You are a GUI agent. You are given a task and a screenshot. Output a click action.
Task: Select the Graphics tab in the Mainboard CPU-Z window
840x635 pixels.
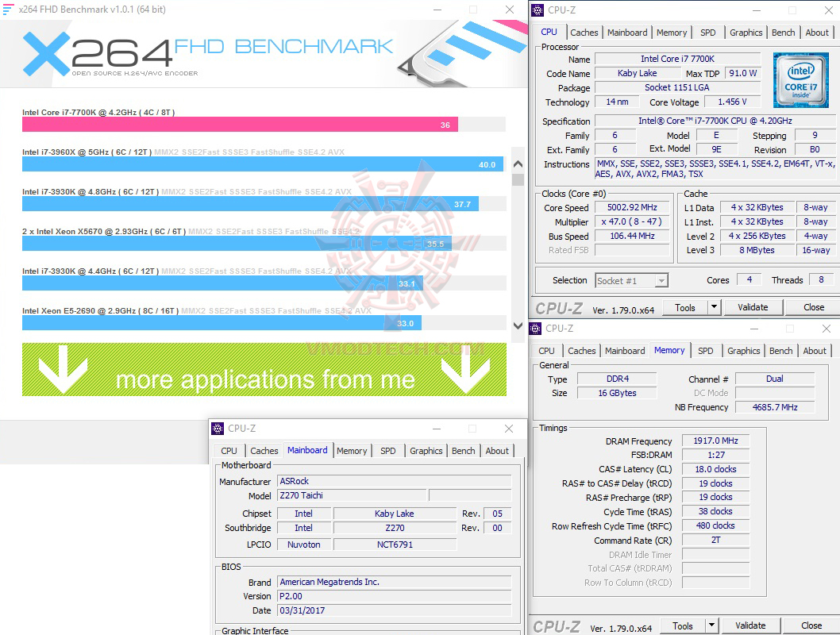coord(426,451)
